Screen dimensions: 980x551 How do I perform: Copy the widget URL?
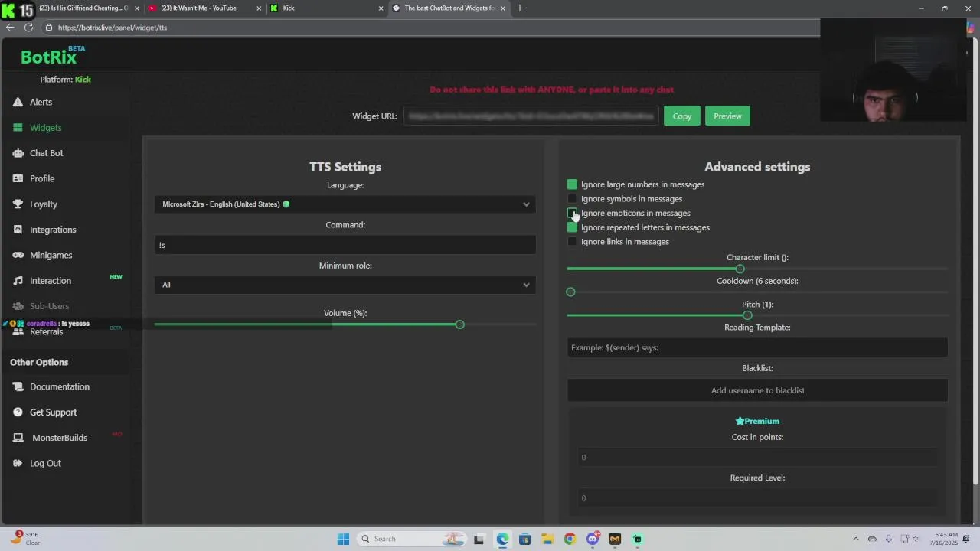(x=681, y=116)
